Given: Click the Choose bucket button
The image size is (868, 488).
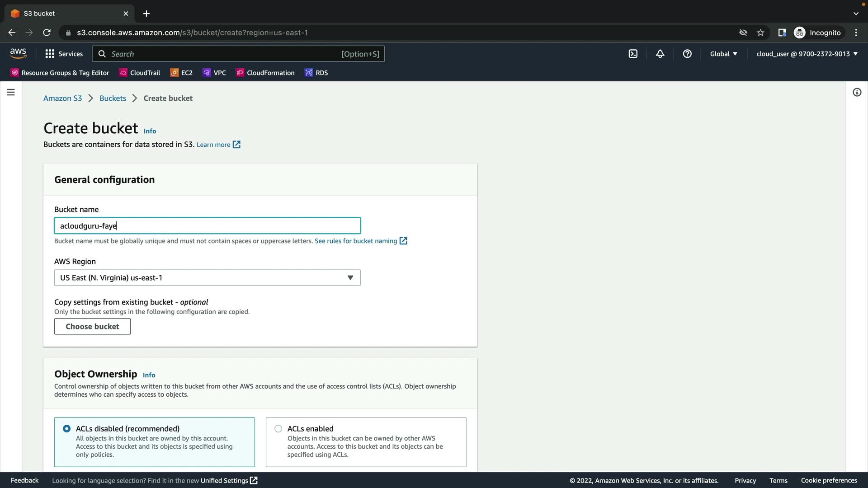Looking at the screenshot, I should point(92,326).
